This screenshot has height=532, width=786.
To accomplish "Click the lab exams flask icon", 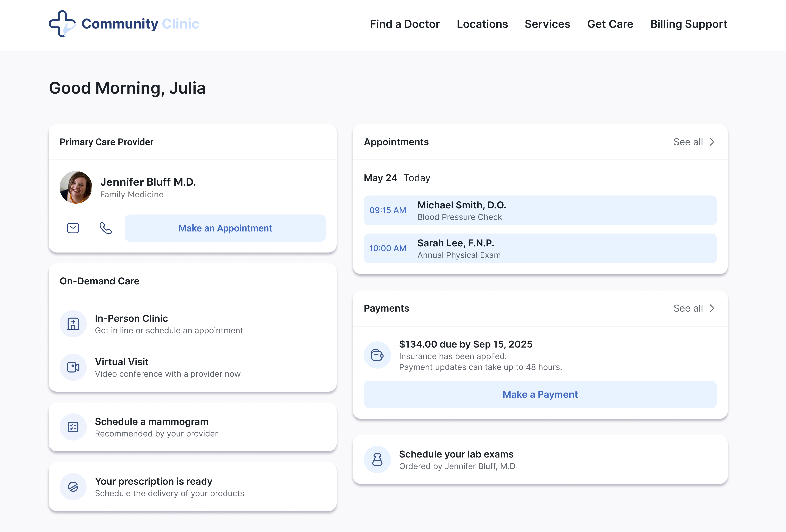I will point(377,459).
